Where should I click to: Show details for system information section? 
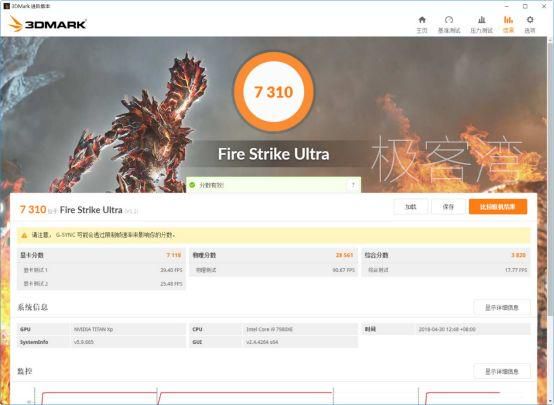pos(502,307)
